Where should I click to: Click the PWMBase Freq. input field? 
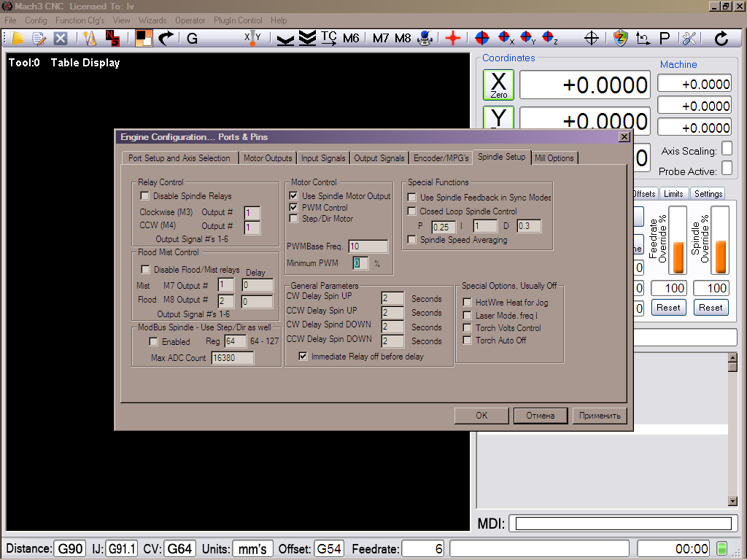pos(368,246)
